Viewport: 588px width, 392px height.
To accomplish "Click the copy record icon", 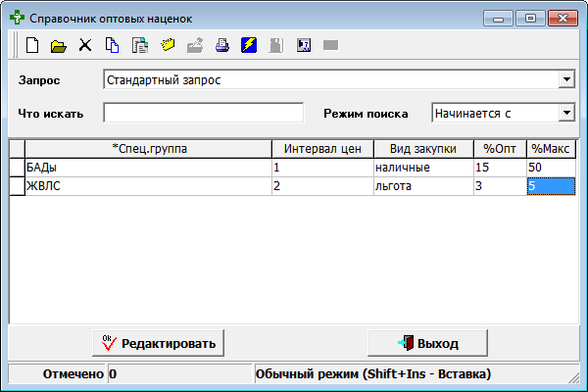I will (112, 45).
